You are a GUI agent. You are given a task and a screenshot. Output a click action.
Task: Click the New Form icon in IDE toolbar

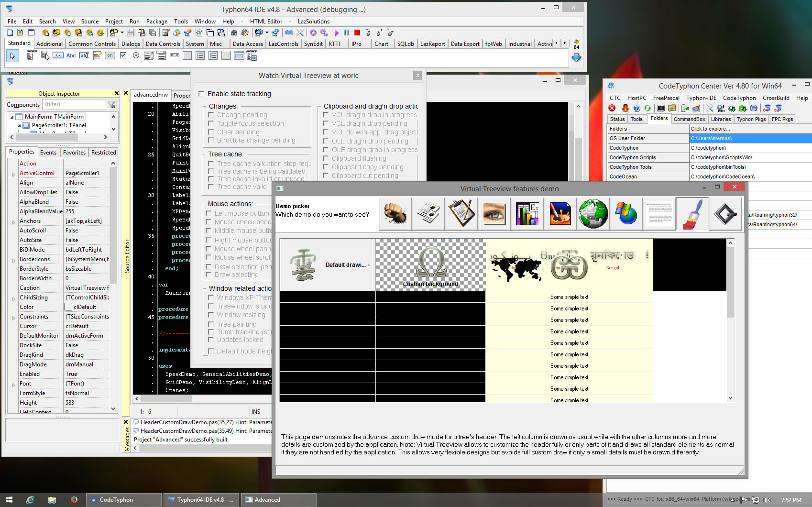click(31, 33)
